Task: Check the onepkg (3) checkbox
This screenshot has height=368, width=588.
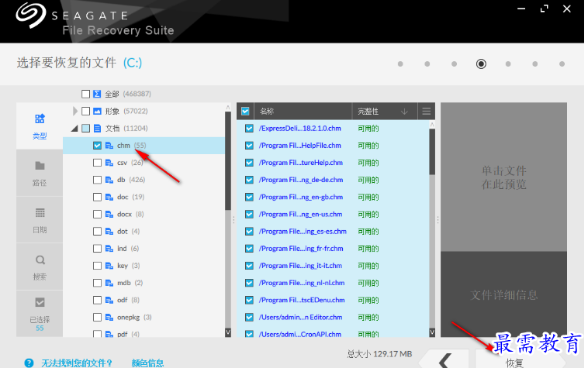Action: coord(97,318)
